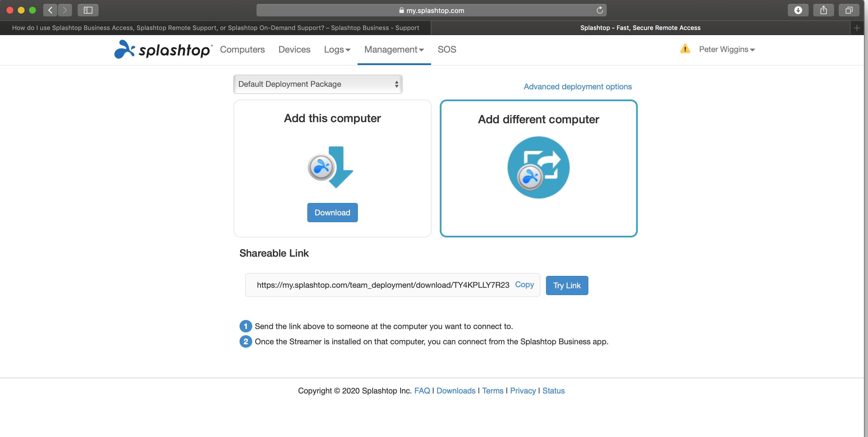Open Default Deployment Package dropdown
Screen dimensions: 868x437
pyautogui.click(x=318, y=84)
